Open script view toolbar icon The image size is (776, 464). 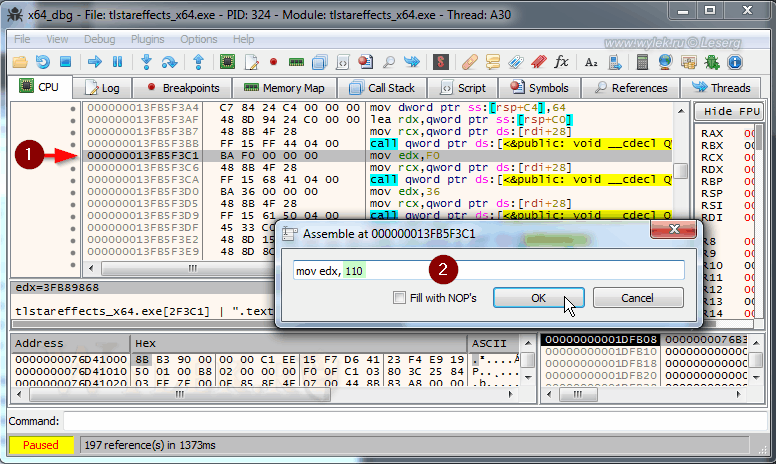pos(342,62)
